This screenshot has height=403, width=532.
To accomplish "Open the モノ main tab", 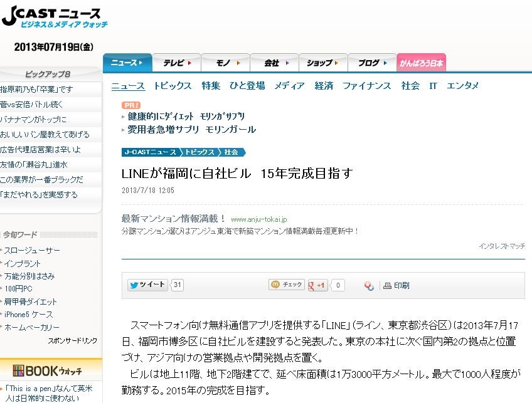I will tap(226, 63).
